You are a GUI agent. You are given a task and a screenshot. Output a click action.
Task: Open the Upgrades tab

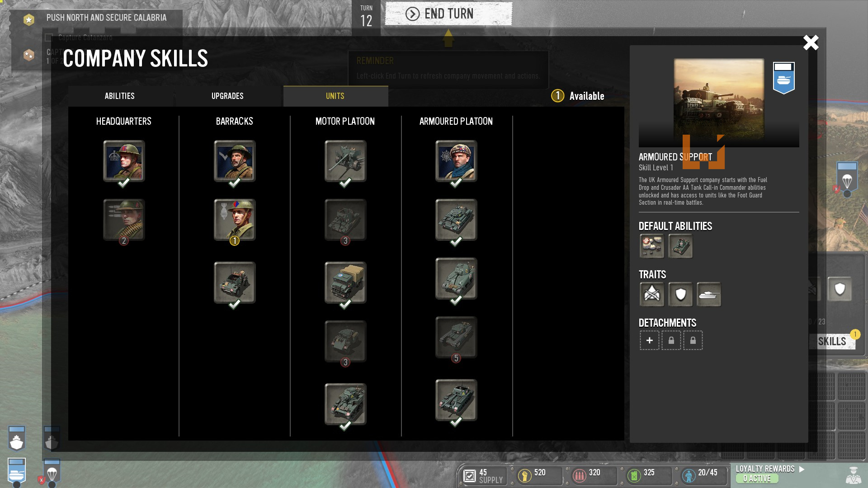(227, 96)
